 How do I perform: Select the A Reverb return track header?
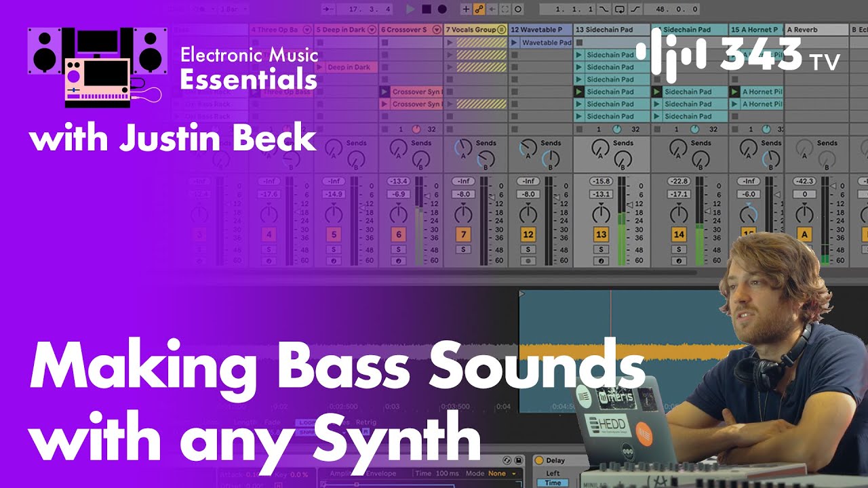[817, 30]
